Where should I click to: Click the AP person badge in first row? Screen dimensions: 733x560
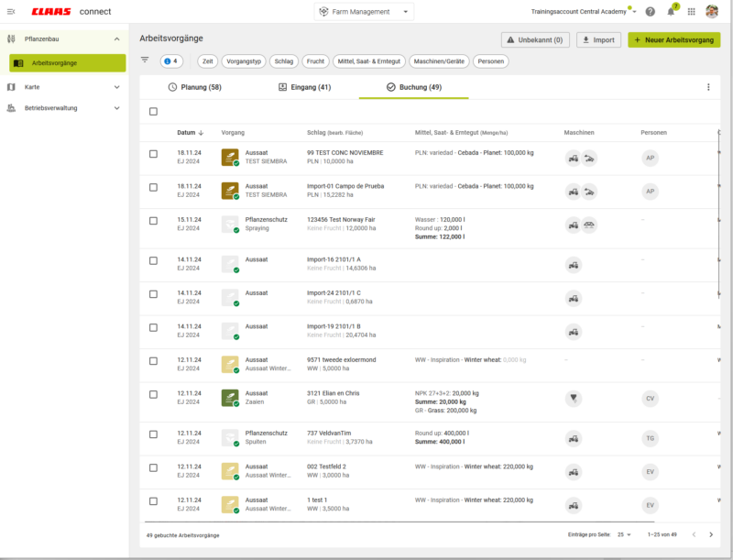click(650, 158)
